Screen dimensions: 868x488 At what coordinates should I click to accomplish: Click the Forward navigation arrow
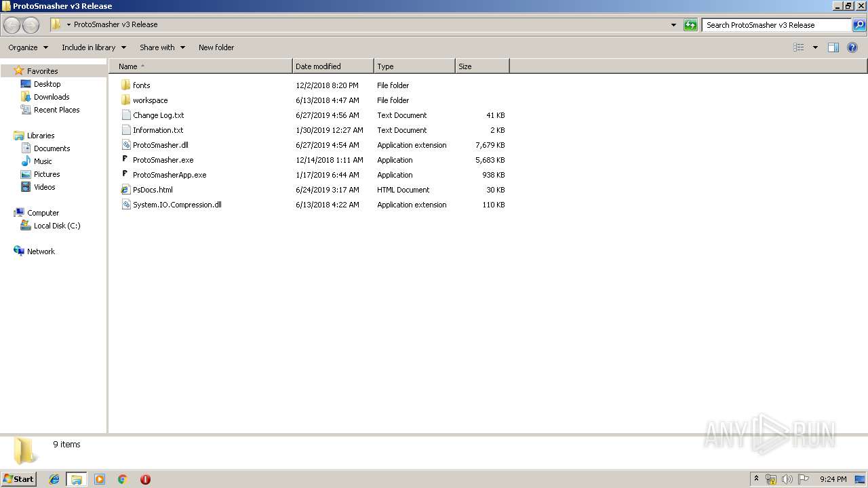31,25
